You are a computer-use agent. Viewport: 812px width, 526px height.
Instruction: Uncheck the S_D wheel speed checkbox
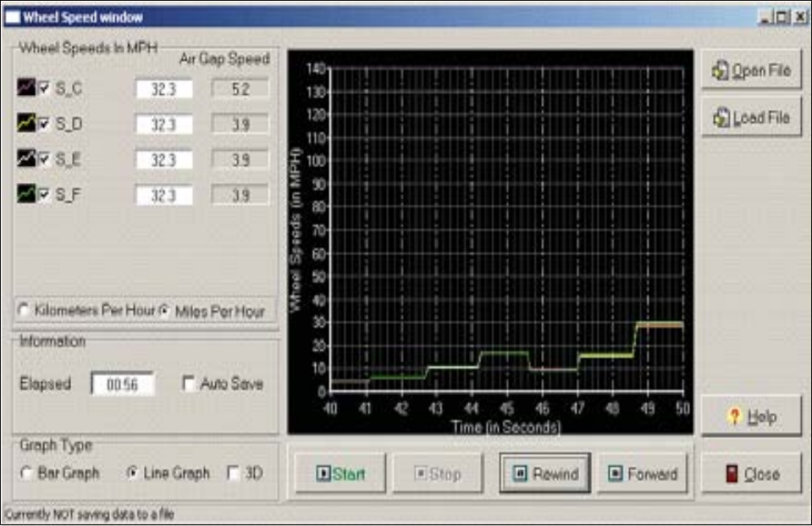pos(44,124)
